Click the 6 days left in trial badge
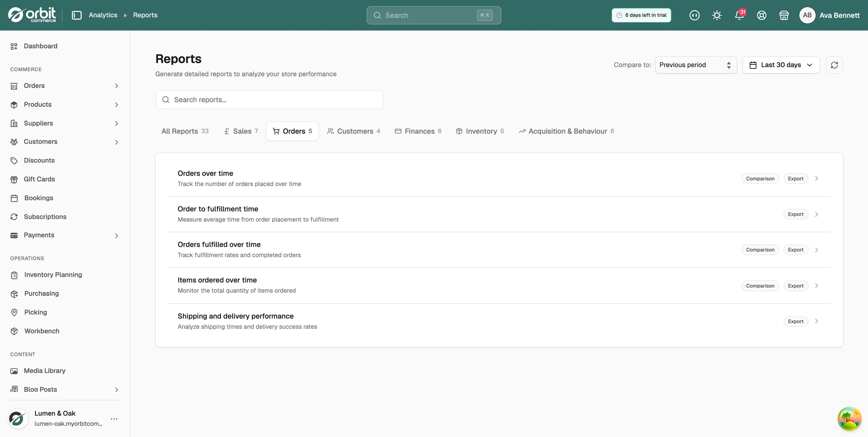 [x=641, y=15]
